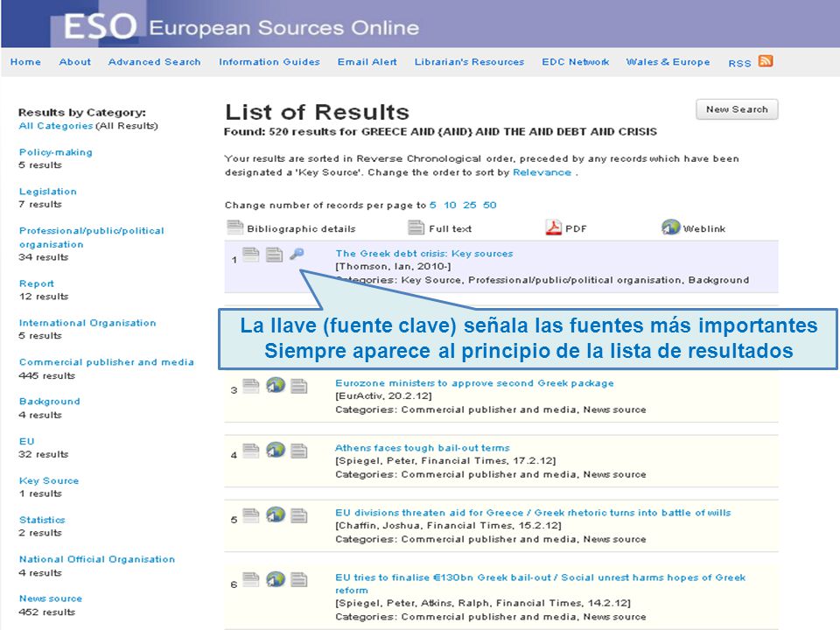Open bibliographic details icon for result 3
Screen dimensions: 840x630
(x=251, y=386)
